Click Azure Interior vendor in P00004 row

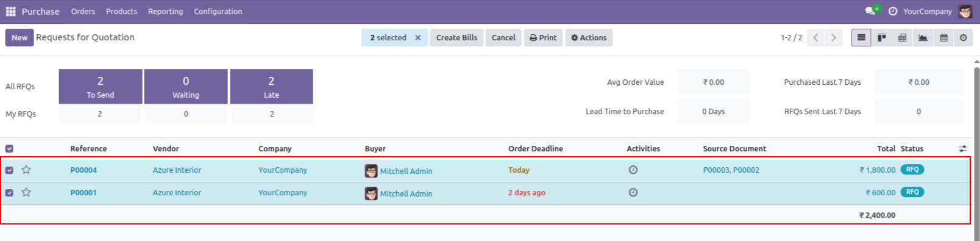177,170
